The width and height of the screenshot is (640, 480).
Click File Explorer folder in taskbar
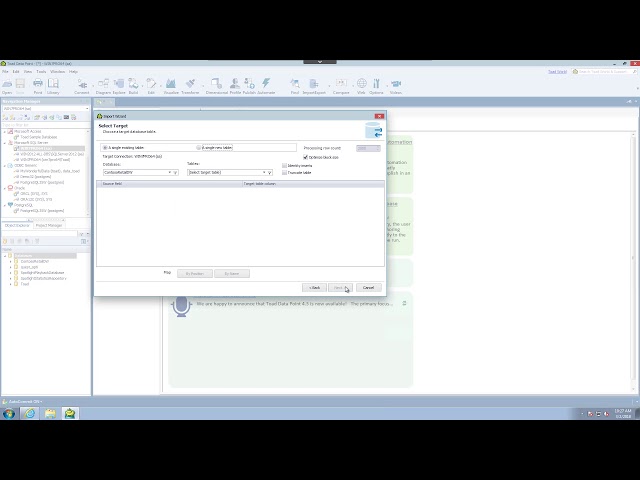point(50,413)
